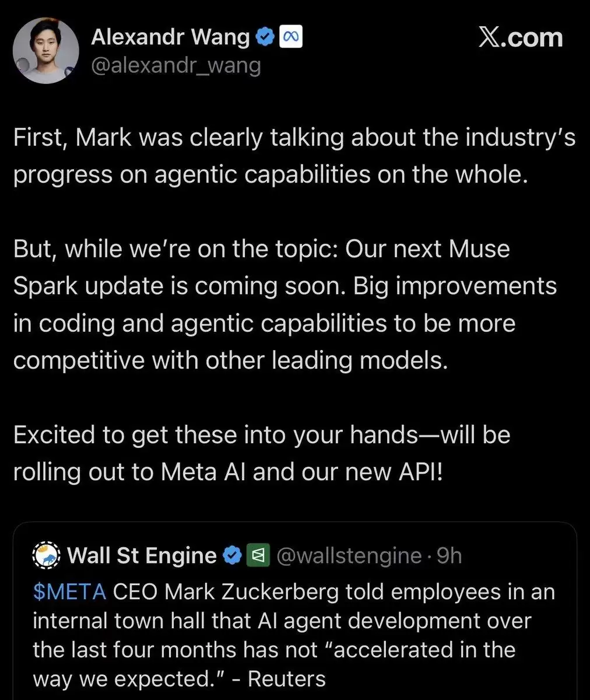Image resolution: width=590 pixels, height=700 pixels.
Task: Click the 9h timestamp on quoted post
Action: tap(449, 556)
